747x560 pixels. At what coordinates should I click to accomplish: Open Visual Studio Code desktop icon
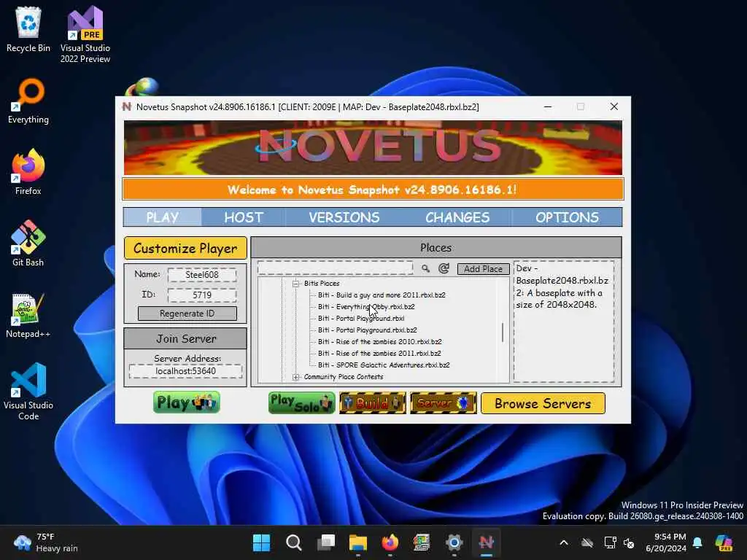28,392
